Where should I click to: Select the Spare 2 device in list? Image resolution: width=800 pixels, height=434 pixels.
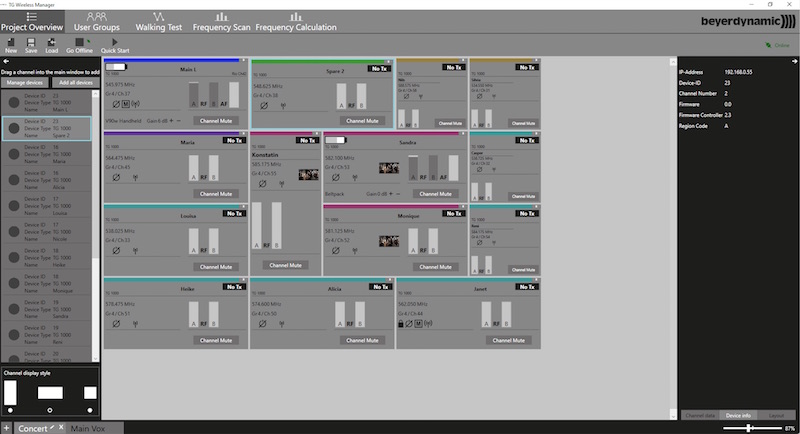(x=50, y=129)
